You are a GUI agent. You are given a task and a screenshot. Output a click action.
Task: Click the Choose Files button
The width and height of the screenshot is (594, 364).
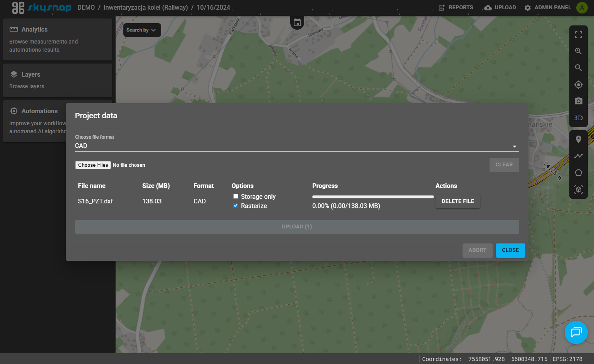pos(93,165)
